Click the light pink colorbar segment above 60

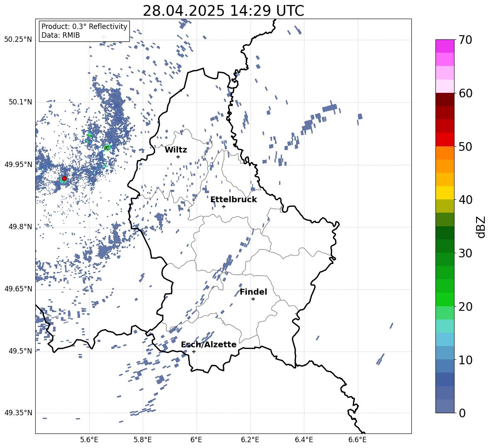[445, 86]
